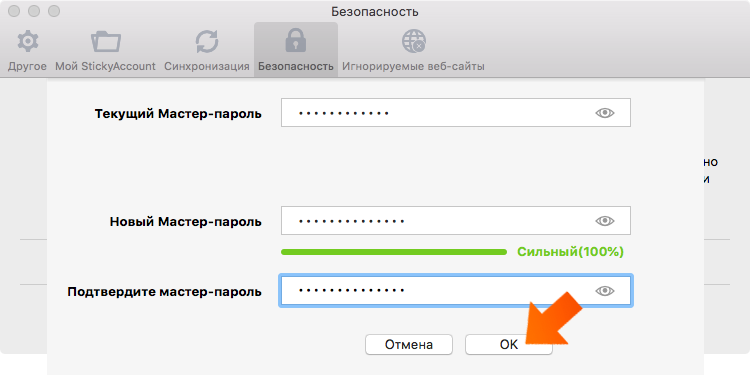Screen dimensions: 750x375
Task: Open the Мой StickyAccount folder icon
Action: tap(105, 42)
